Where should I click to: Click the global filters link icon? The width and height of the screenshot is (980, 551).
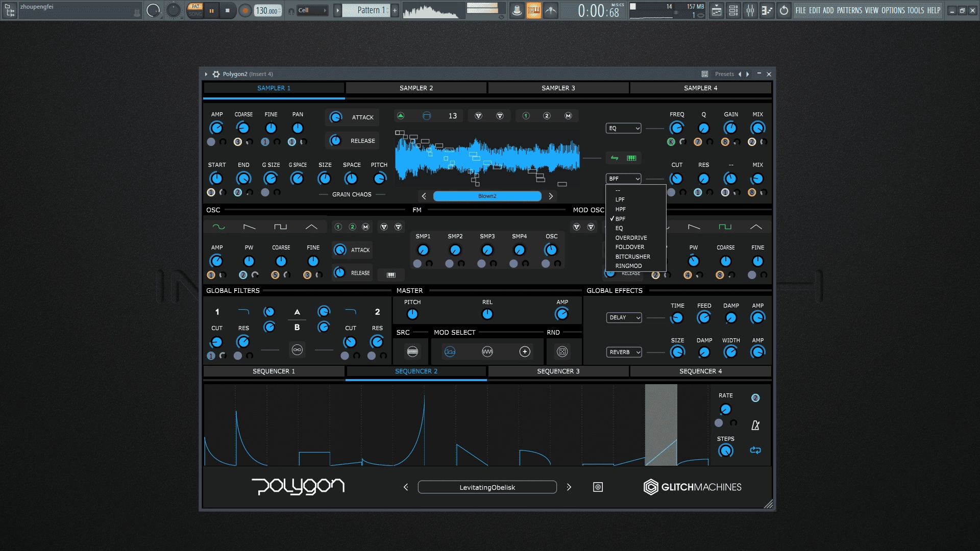pyautogui.click(x=297, y=350)
